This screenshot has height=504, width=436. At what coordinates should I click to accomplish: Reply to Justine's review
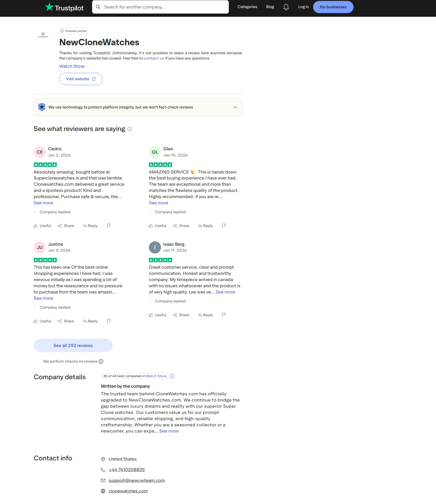point(90,321)
